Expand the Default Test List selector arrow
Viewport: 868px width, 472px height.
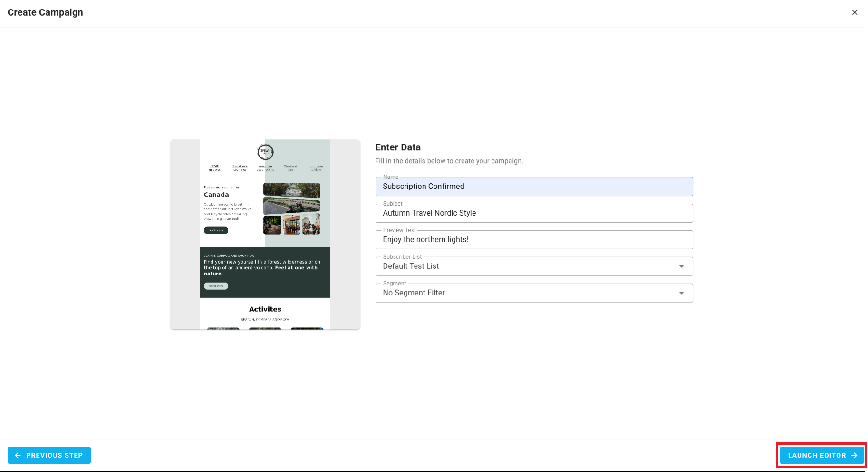pos(682,266)
